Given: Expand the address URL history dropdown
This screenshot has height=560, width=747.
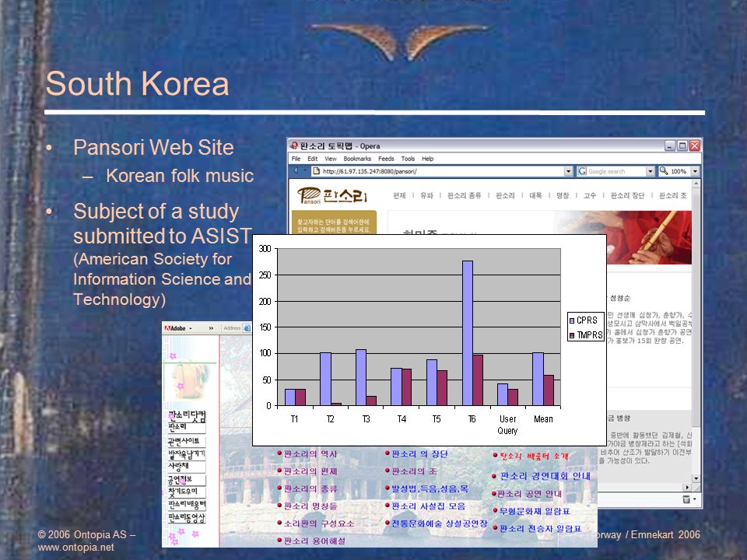Looking at the screenshot, I should click(x=568, y=171).
